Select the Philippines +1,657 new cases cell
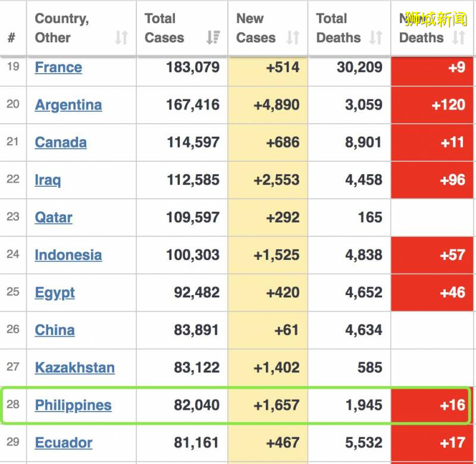476x464 pixels. pos(268,405)
